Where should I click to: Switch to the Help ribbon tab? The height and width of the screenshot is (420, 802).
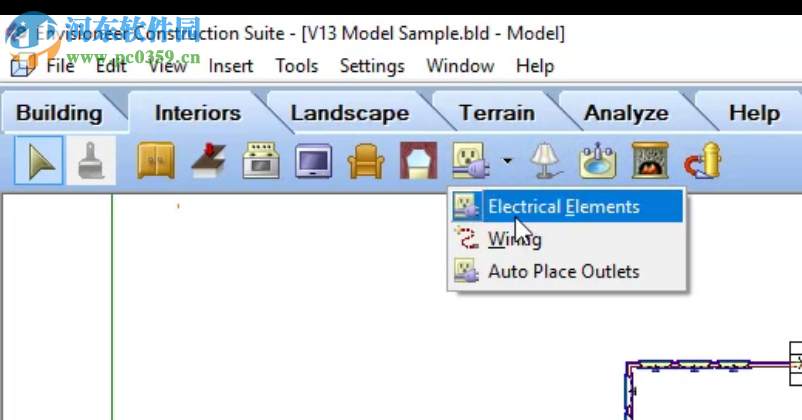[754, 113]
